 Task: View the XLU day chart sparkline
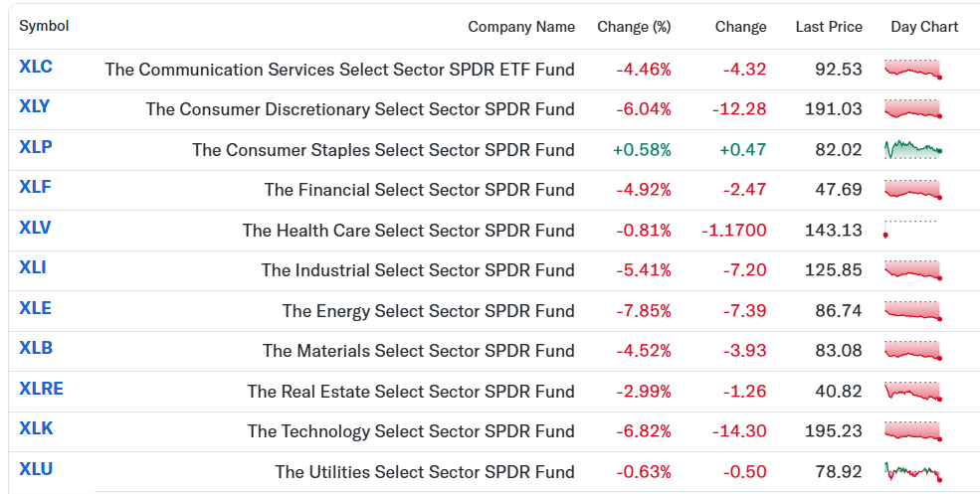(913, 471)
